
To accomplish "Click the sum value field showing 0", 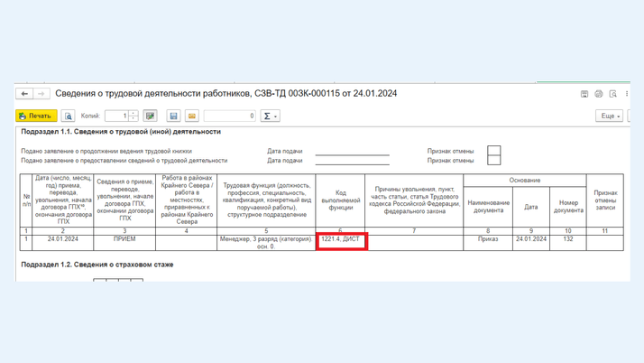I will (x=230, y=116).
